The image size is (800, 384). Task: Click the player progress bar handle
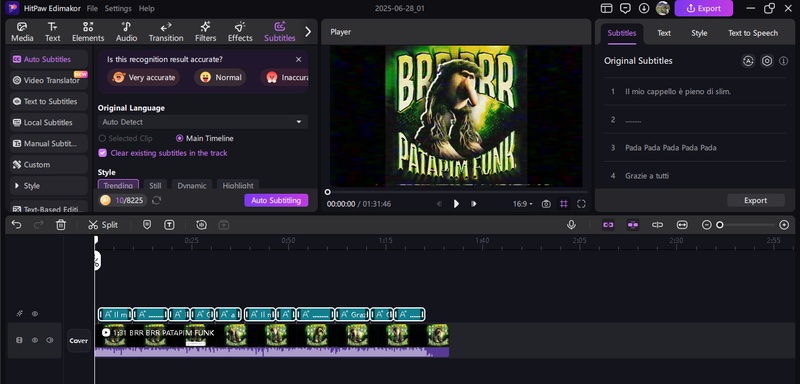tap(328, 192)
